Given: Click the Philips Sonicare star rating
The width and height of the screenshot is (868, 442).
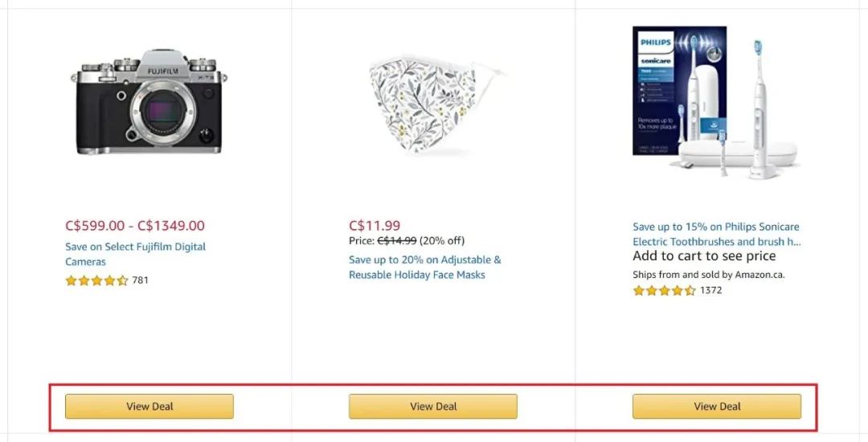Looking at the screenshot, I should pos(665,290).
